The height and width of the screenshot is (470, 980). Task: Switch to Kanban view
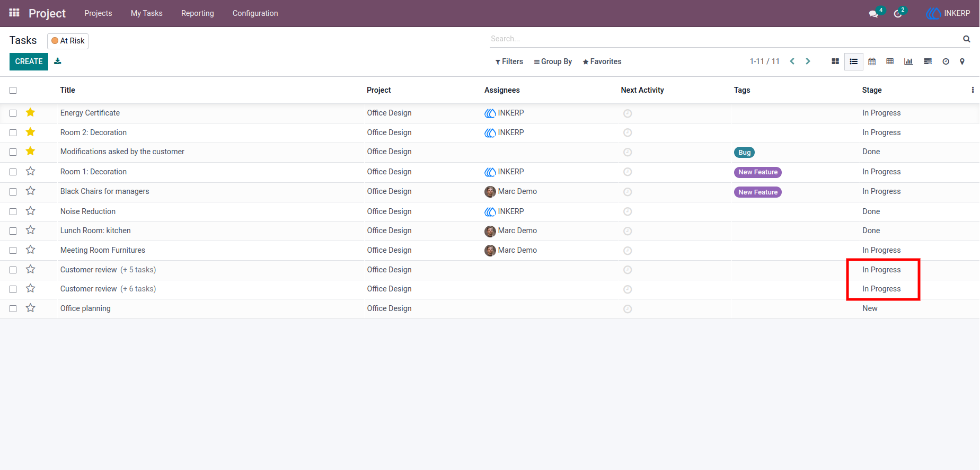tap(835, 61)
